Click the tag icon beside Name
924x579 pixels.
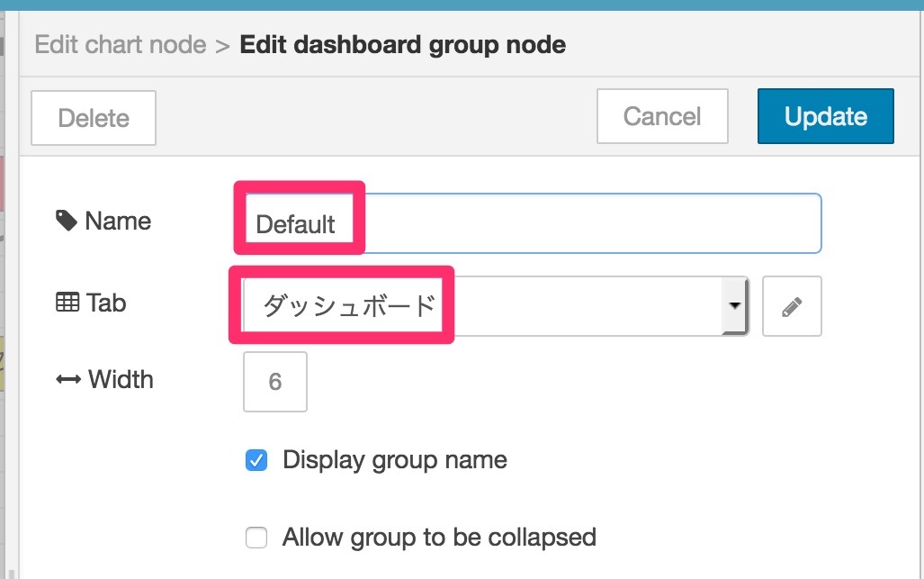click(x=67, y=222)
